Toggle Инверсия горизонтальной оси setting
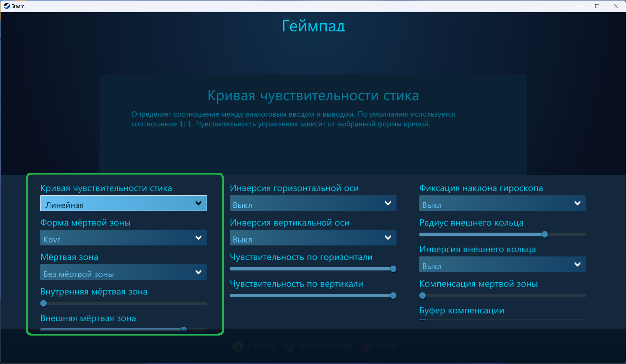This screenshot has width=626, height=364. [x=313, y=203]
